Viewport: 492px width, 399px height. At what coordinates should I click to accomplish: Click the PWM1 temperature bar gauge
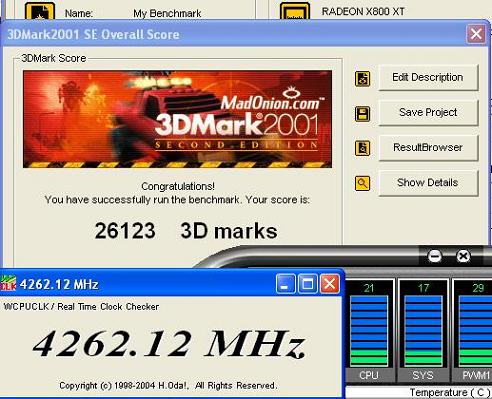[x=475, y=330]
